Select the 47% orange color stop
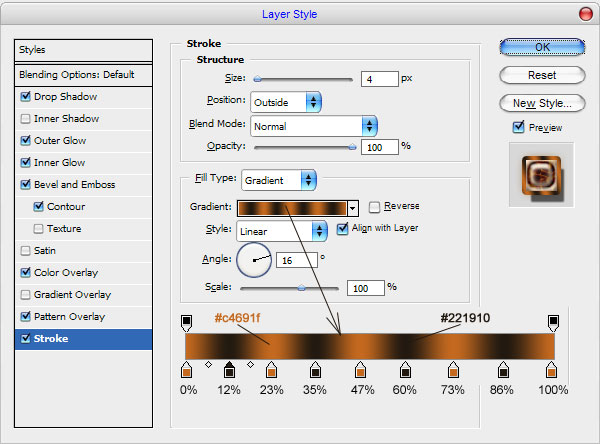This screenshot has width=600, height=444. [x=360, y=369]
